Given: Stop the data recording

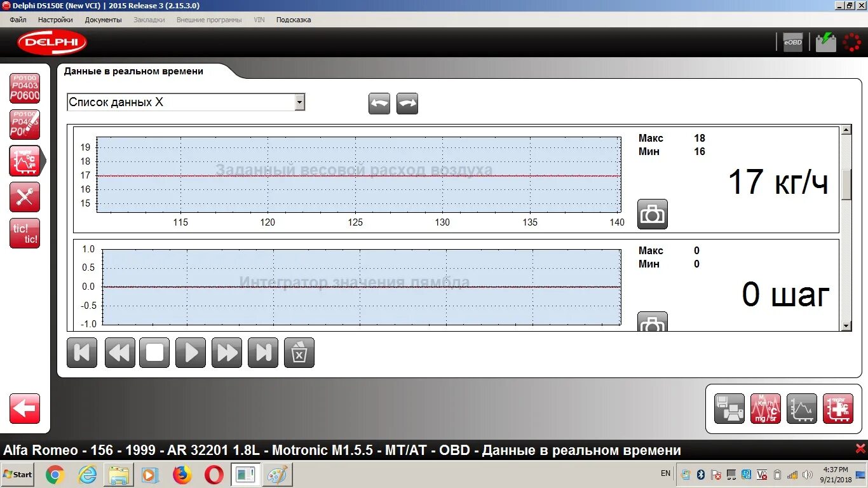Looking at the screenshot, I should coord(154,353).
